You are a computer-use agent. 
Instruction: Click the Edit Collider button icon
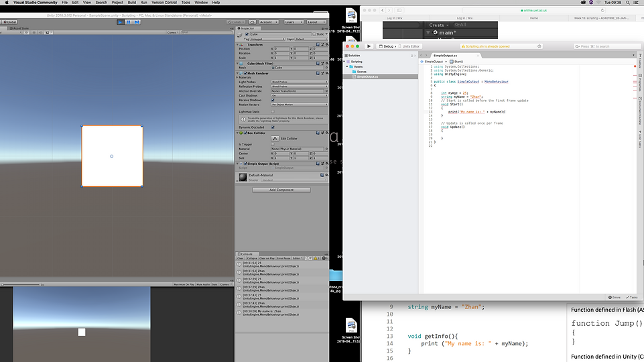click(x=275, y=139)
